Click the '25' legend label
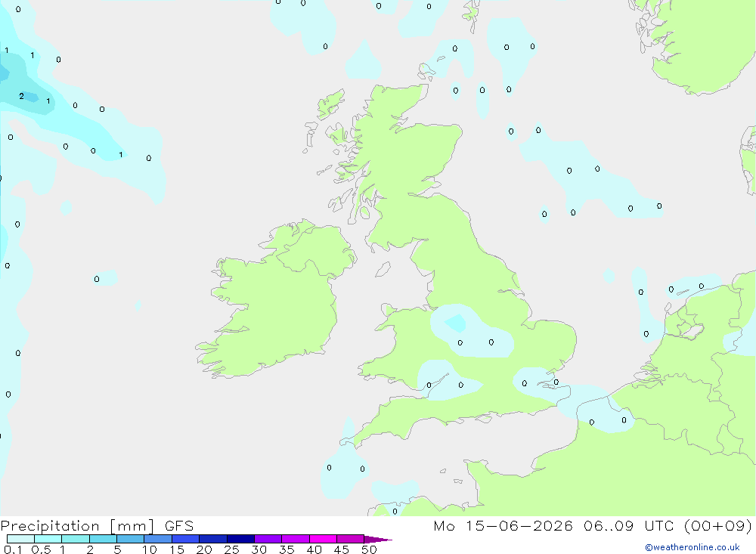This screenshot has width=756, height=554. (232, 549)
